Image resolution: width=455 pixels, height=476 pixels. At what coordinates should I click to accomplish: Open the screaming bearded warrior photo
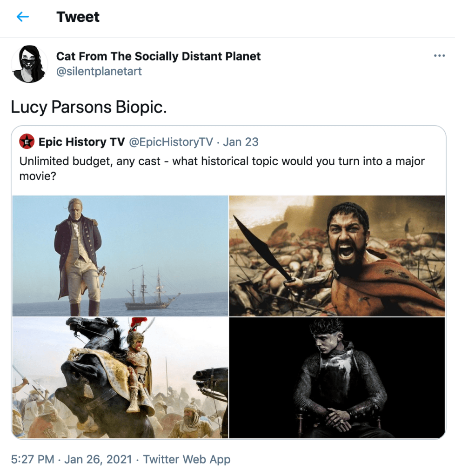pos(337,255)
